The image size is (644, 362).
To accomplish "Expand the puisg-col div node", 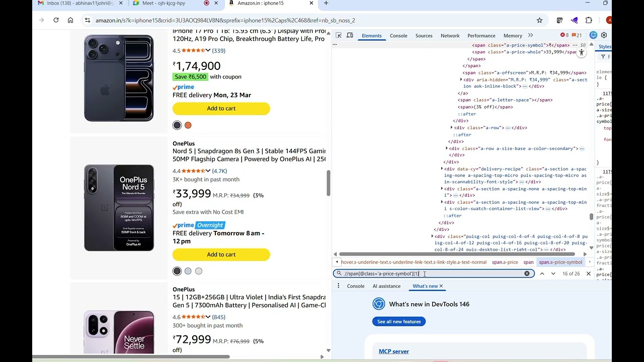I will point(432,236).
